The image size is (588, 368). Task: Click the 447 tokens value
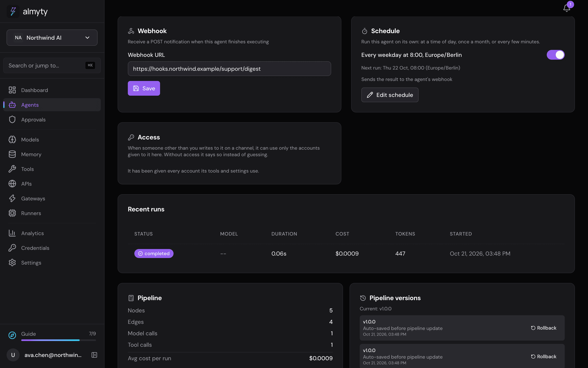pos(400,253)
